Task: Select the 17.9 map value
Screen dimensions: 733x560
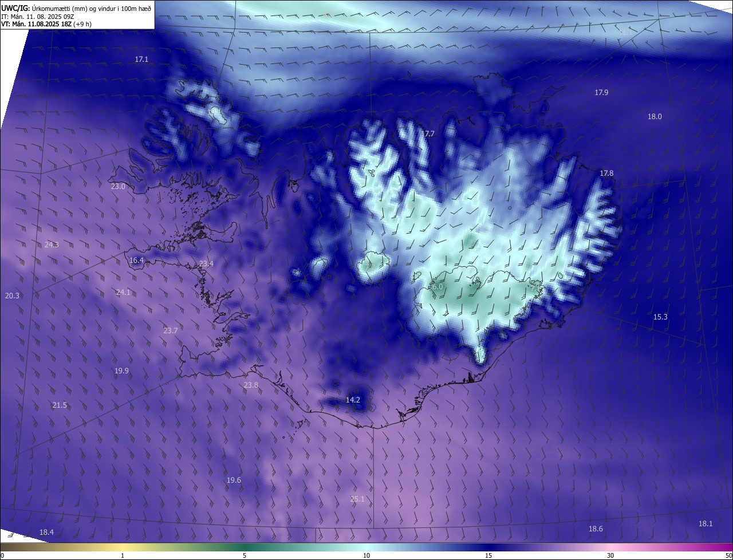Action: (x=601, y=93)
